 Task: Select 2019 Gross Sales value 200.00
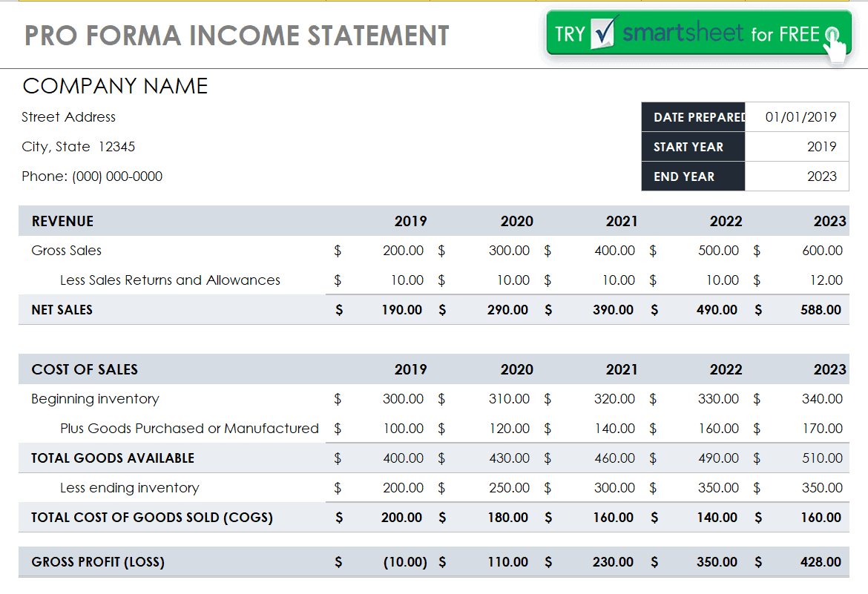point(403,251)
